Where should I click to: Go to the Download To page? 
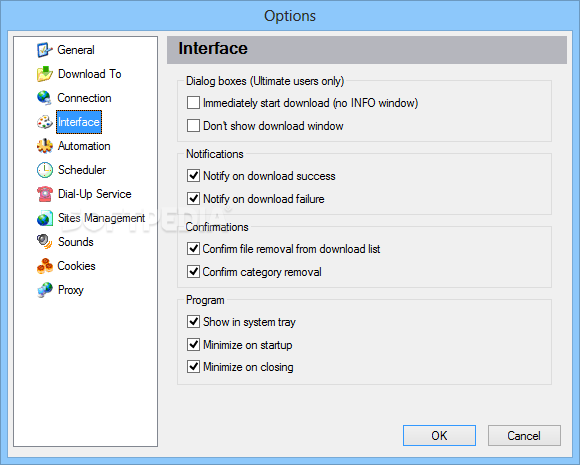[x=90, y=74]
